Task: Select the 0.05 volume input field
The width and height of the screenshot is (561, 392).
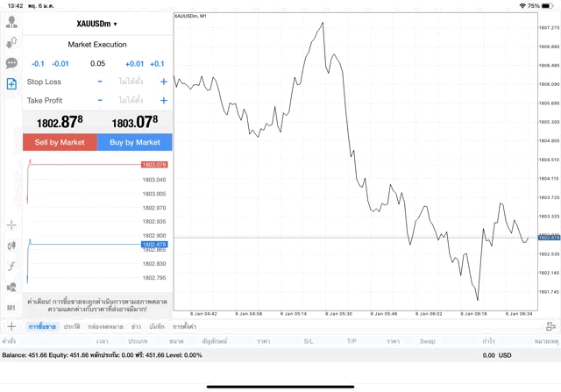Action: [97, 64]
